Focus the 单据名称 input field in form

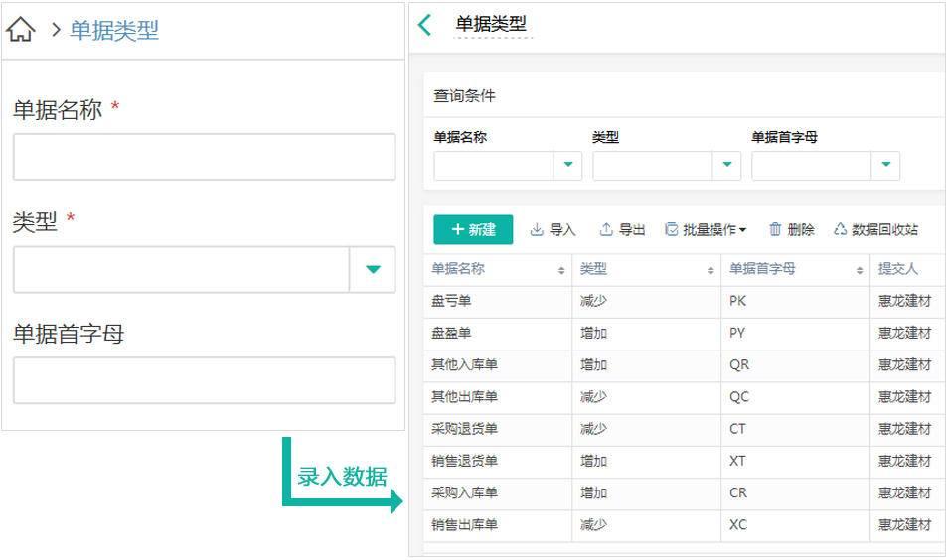click(x=205, y=157)
